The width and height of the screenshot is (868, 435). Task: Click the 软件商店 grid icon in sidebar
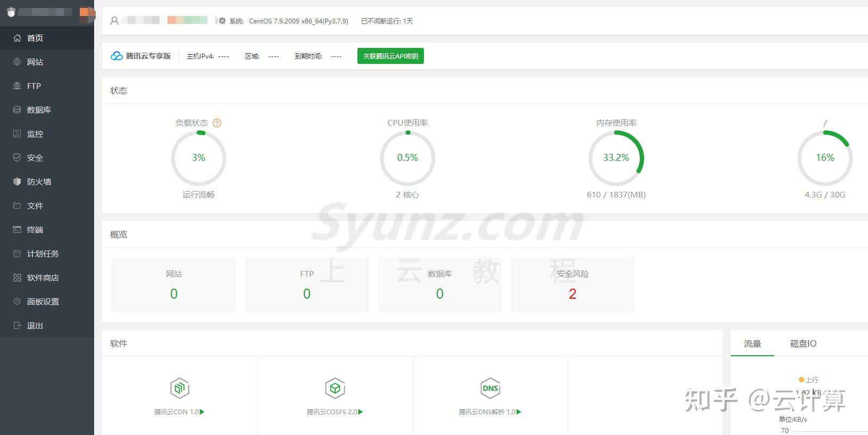click(x=17, y=277)
